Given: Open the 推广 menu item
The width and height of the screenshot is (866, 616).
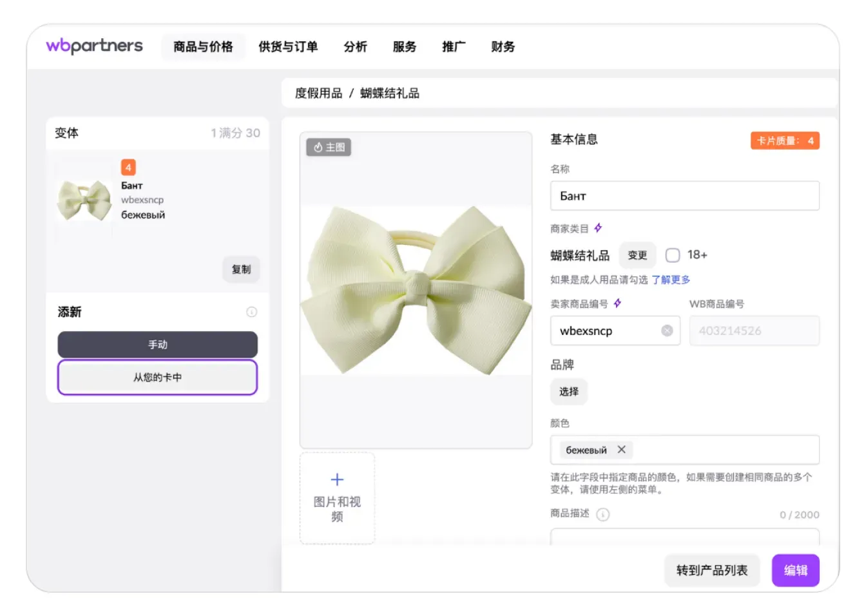Looking at the screenshot, I should pos(454,46).
